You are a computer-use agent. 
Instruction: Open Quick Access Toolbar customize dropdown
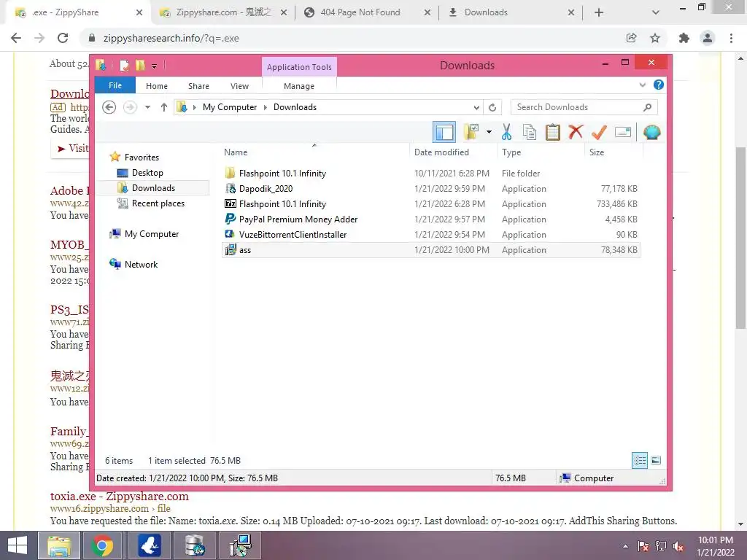coord(155,66)
